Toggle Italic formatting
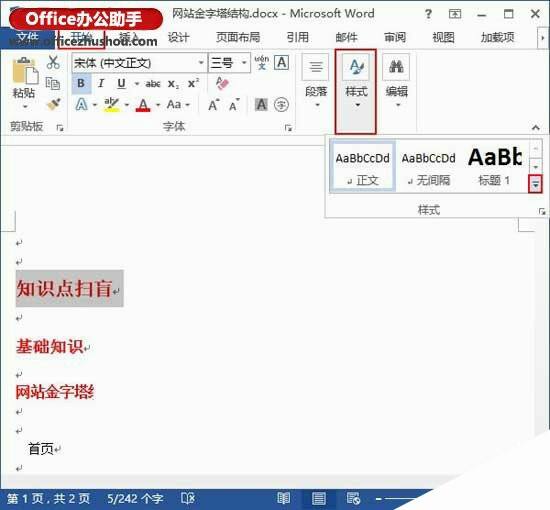 [x=101, y=83]
